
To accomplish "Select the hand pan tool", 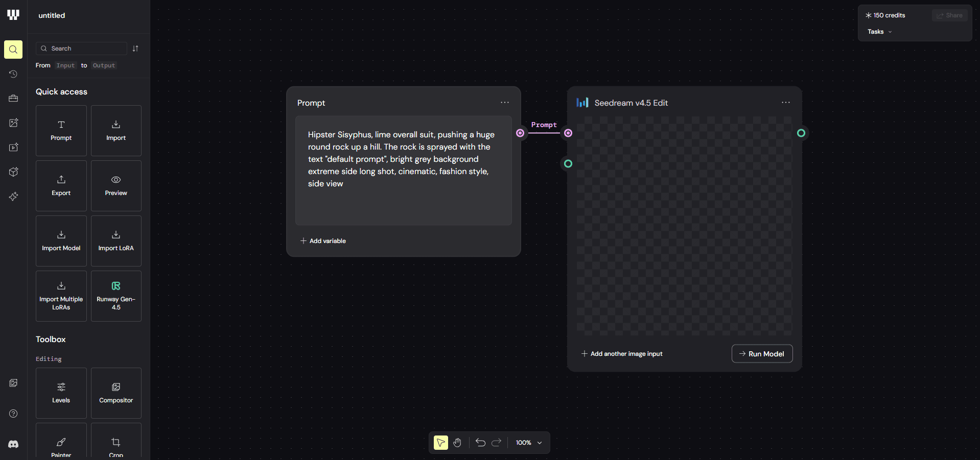I will pos(457,443).
